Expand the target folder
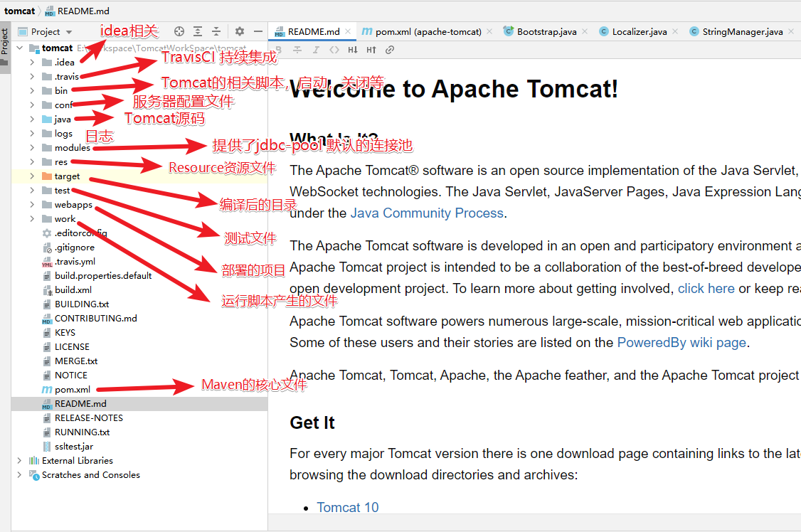 tap(32, 176)
